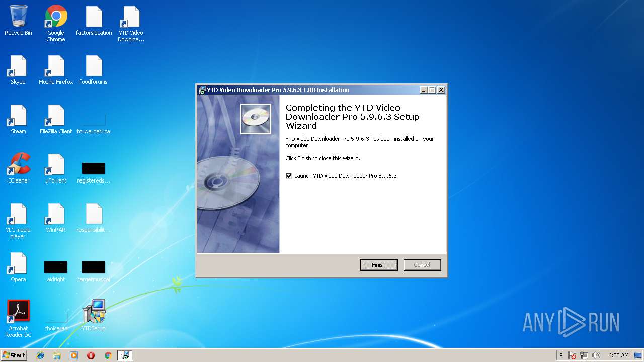Open Windows Media Player from taskbar
644x362 pixels.
pos(74,355)
